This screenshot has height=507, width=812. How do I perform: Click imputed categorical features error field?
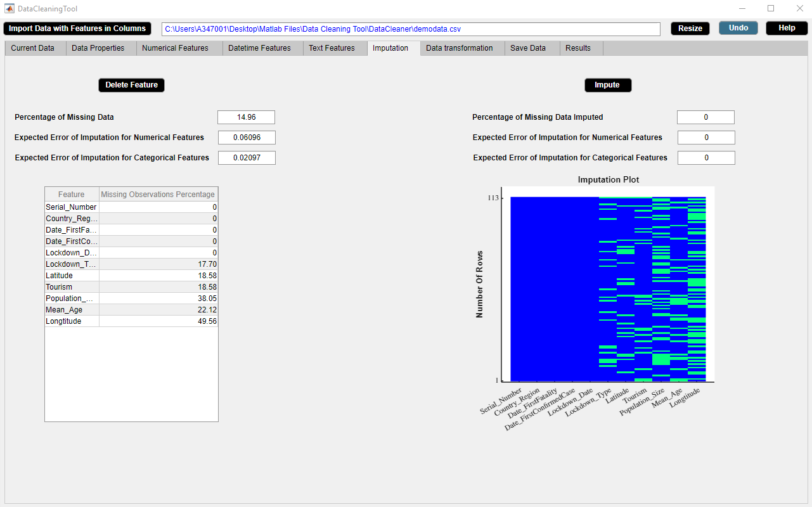706,158
